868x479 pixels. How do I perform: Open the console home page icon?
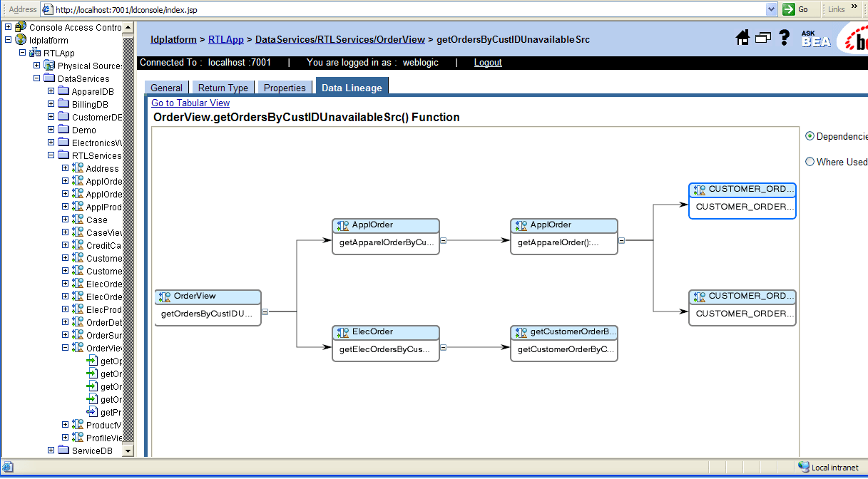click(x=742, y=38)
